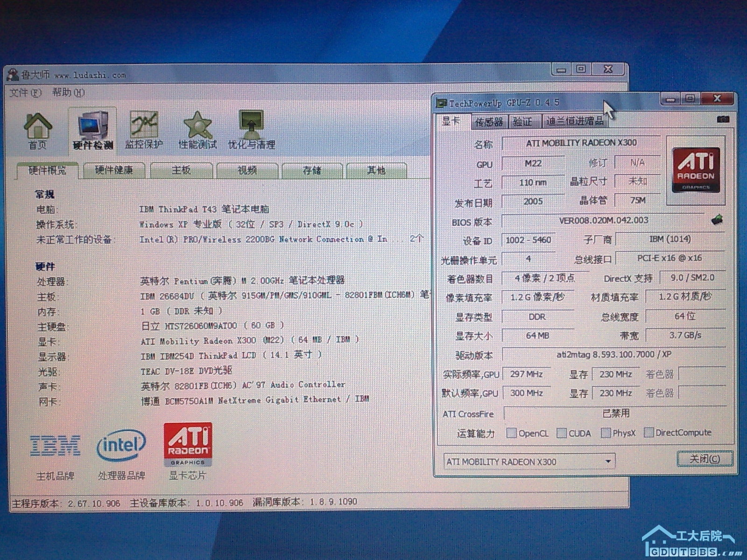Image resolution: width=747 pixels, height=560 pixels.
Task: Click the Intel 处理器品牌 logo
Action: pos(121,446)
